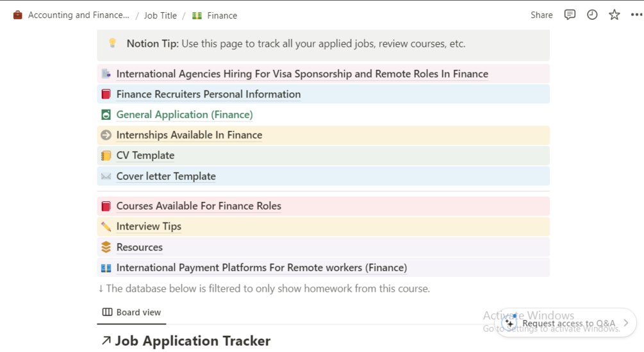Click the Share button
This screenshot has height=352, width=644.
coord(541,15)
